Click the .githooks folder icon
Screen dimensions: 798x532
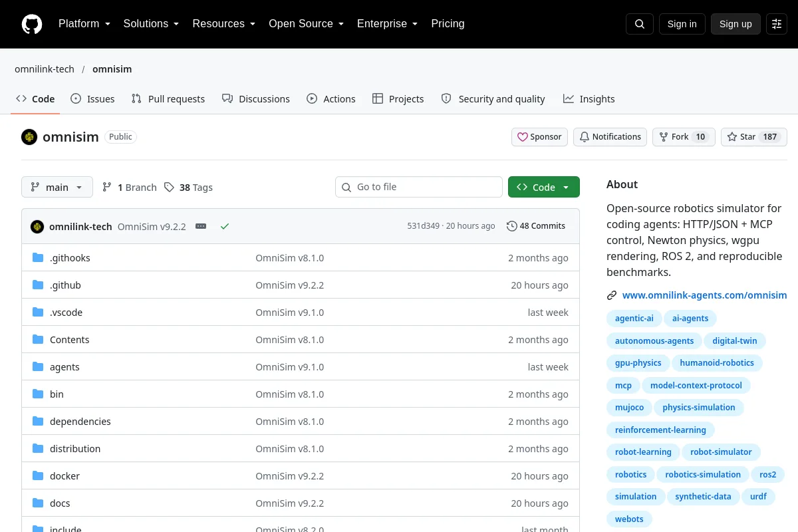38,258
